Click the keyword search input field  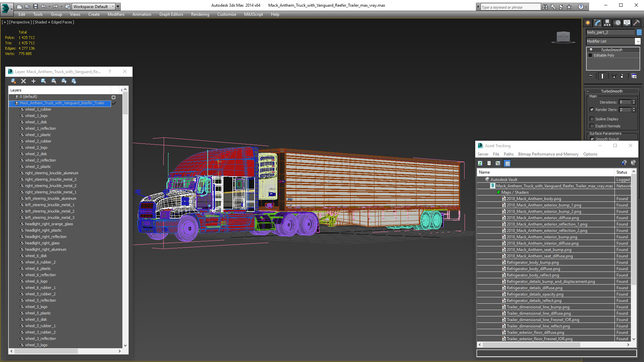510,7
